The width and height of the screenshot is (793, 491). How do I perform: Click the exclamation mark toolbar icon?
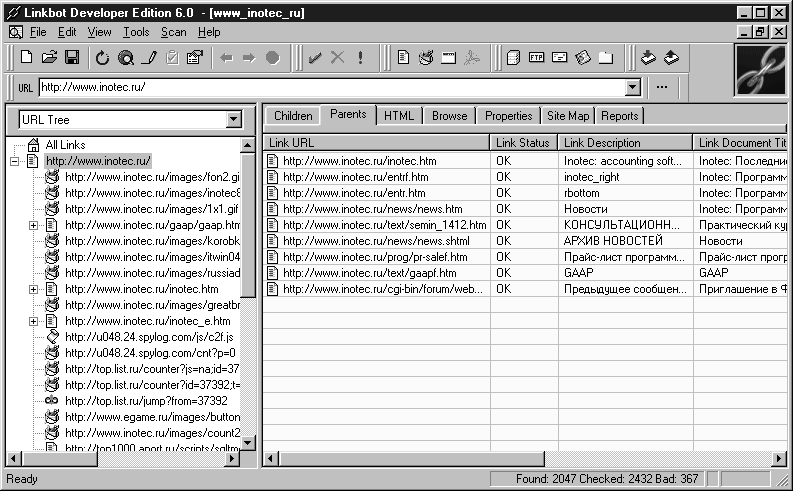coord(360,58)
